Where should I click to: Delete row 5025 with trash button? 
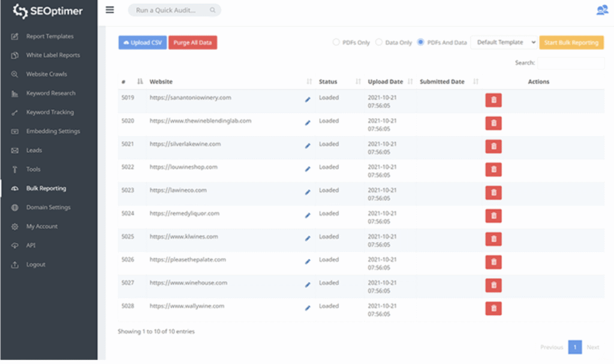click(493, 239)
